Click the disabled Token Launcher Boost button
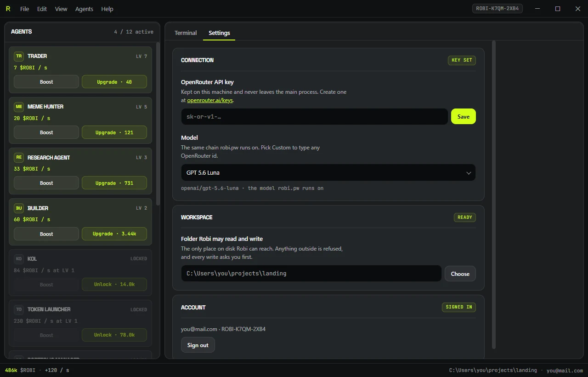 point(46,335)
